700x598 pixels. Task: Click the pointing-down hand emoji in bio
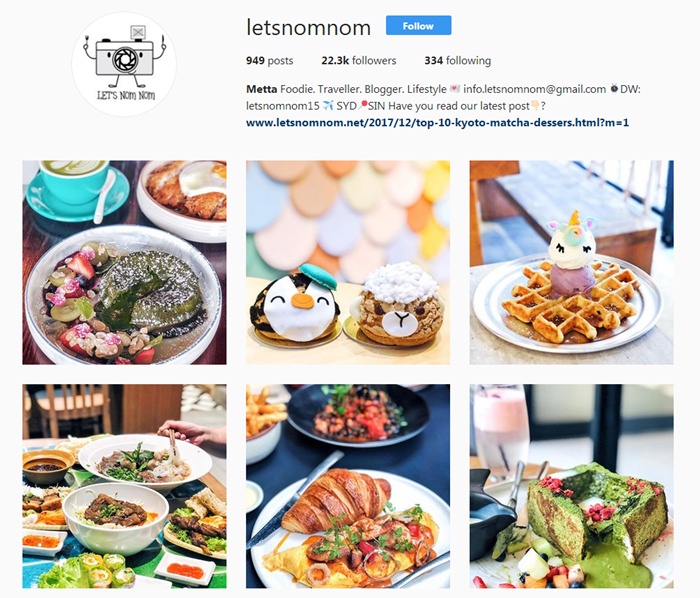535,106
